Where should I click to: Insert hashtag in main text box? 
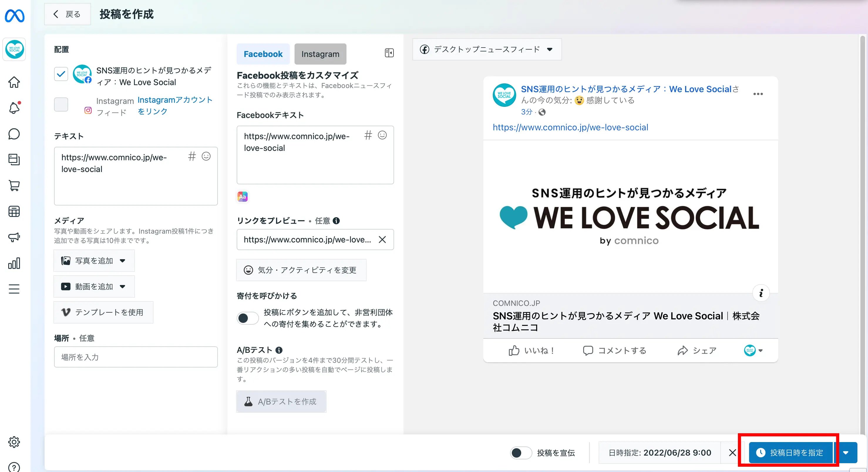[192, 156]
